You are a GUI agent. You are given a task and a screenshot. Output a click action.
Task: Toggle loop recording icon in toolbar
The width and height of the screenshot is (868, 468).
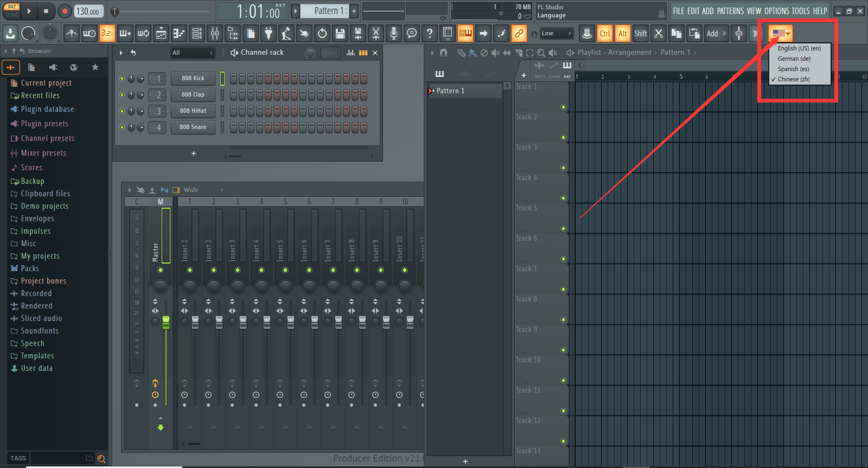[143, 34]
